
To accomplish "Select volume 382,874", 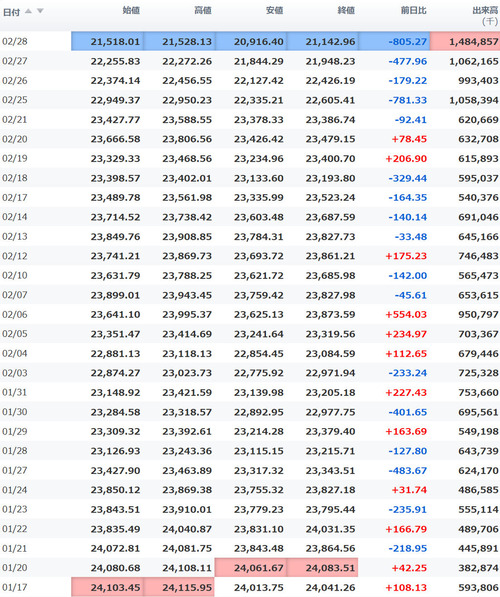I will point(478,568).
